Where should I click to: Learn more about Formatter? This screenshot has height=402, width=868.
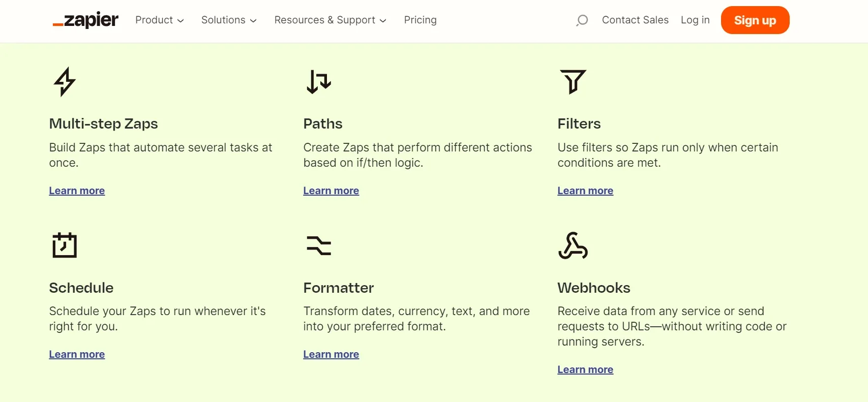point(331,354)
